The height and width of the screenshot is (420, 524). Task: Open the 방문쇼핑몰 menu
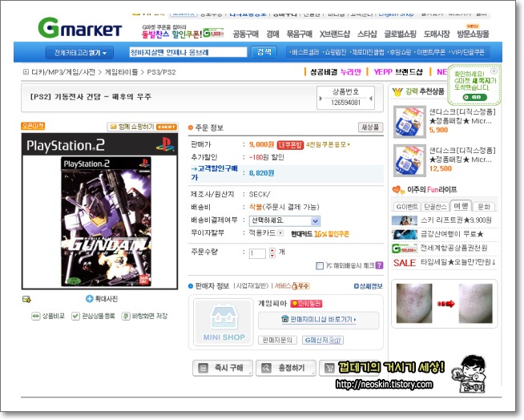coord(473,34)
